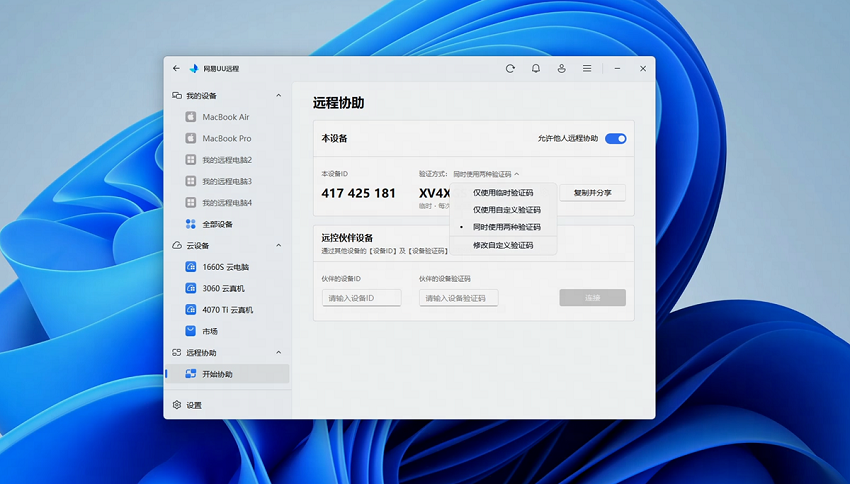Open the hamburger menu icon
Screen dimensions: 850x484
(x=587, y=69)
